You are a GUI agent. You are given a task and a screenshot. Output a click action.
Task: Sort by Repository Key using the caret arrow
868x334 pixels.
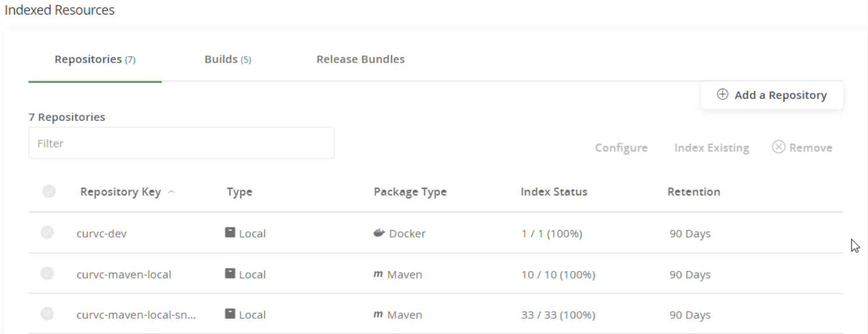[x=171, y=192]
